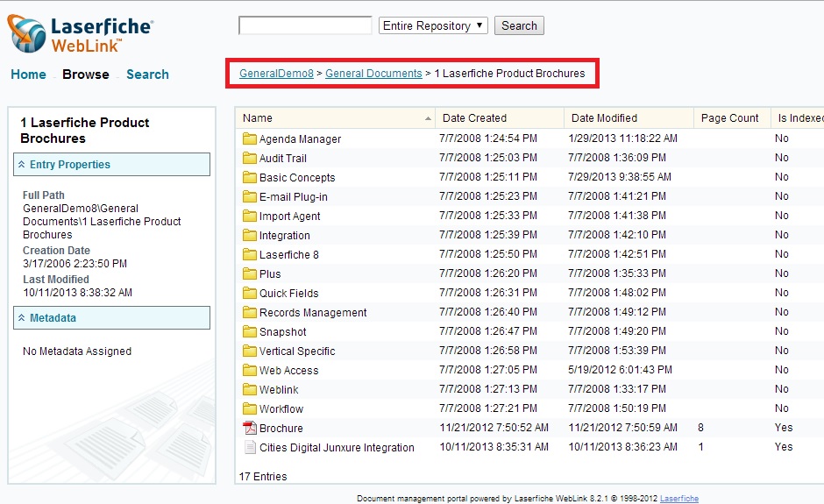Image resolution: width=824 pixels, height=504 pixels.
Task: Click the 5/19/2012 6:01:43 PM modified date
Action: (x=620, y=370)
